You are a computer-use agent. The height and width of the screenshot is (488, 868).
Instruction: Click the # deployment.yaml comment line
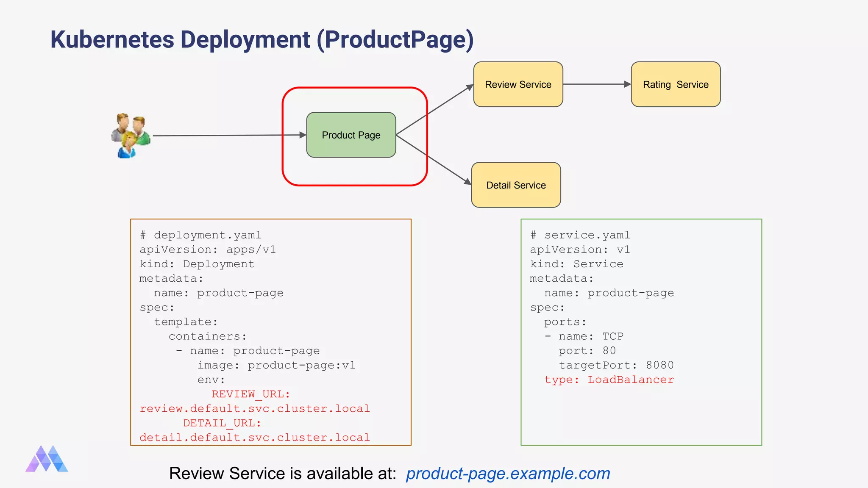tap(200, 235)
